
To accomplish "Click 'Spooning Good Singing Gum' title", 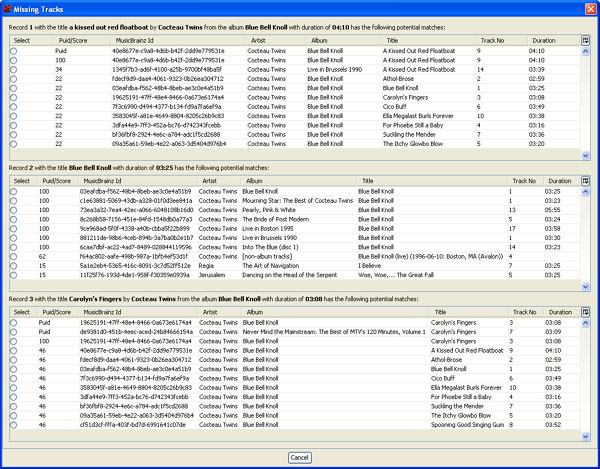I will 467,425.
